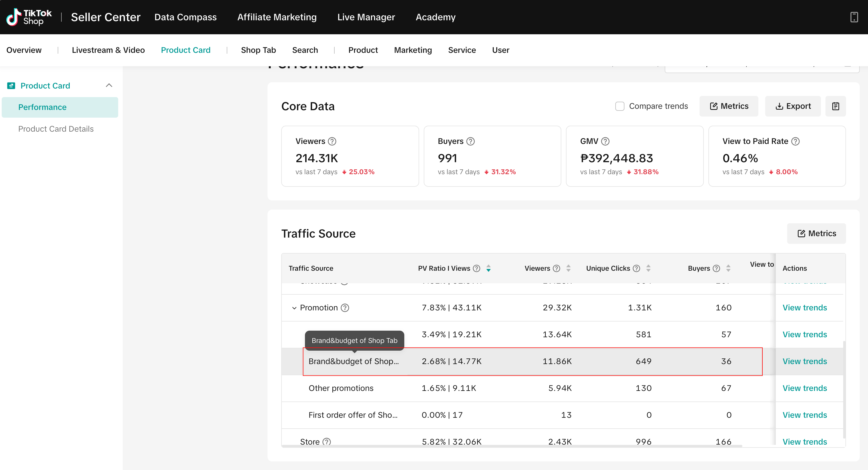Collapse the Promotion row chevron
The height and width of the screenshot is (470, 868).
click(x=294, y=308)
